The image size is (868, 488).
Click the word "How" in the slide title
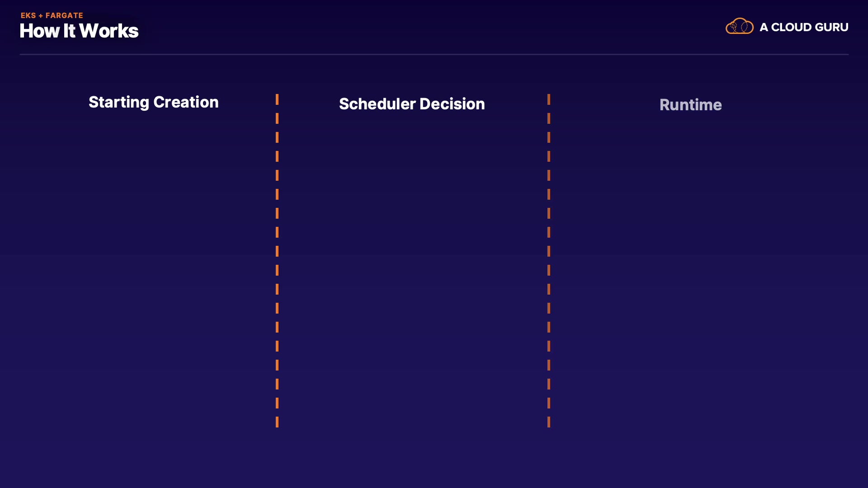click(39, 31)
